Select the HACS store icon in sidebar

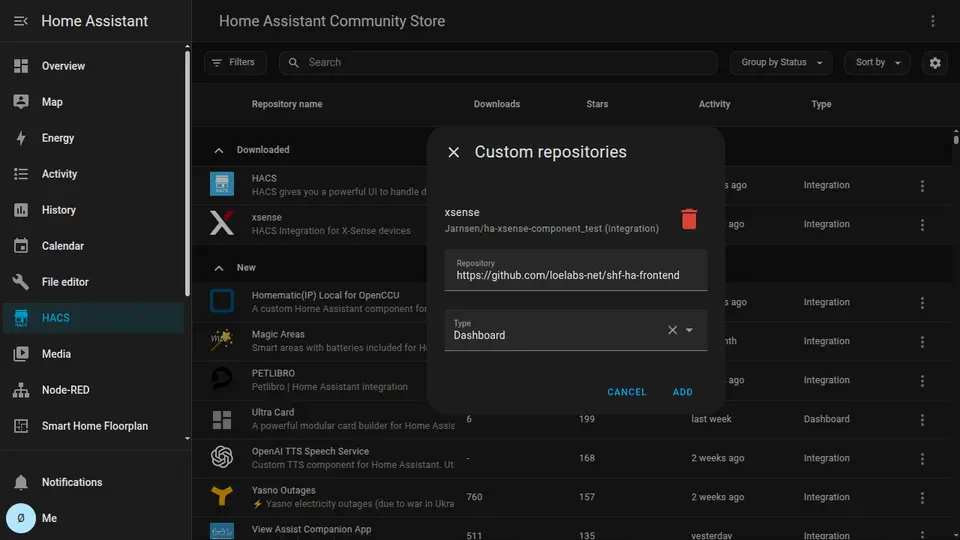pos(21,318)
